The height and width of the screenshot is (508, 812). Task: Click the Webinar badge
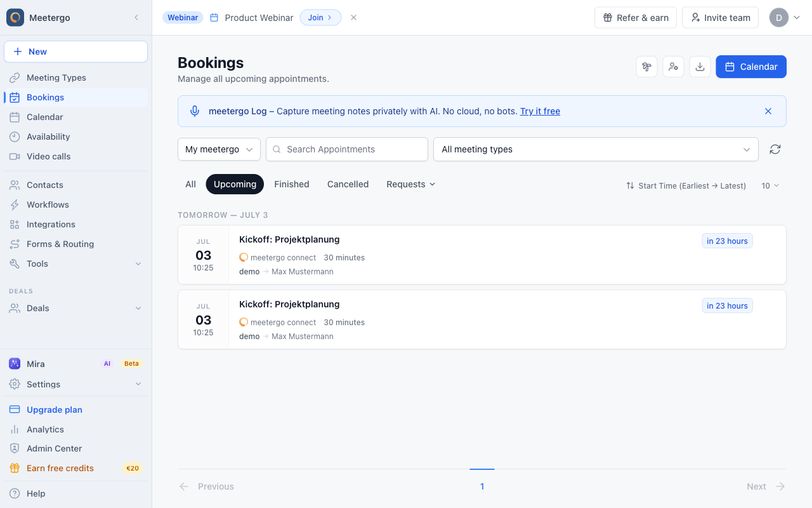183,18
